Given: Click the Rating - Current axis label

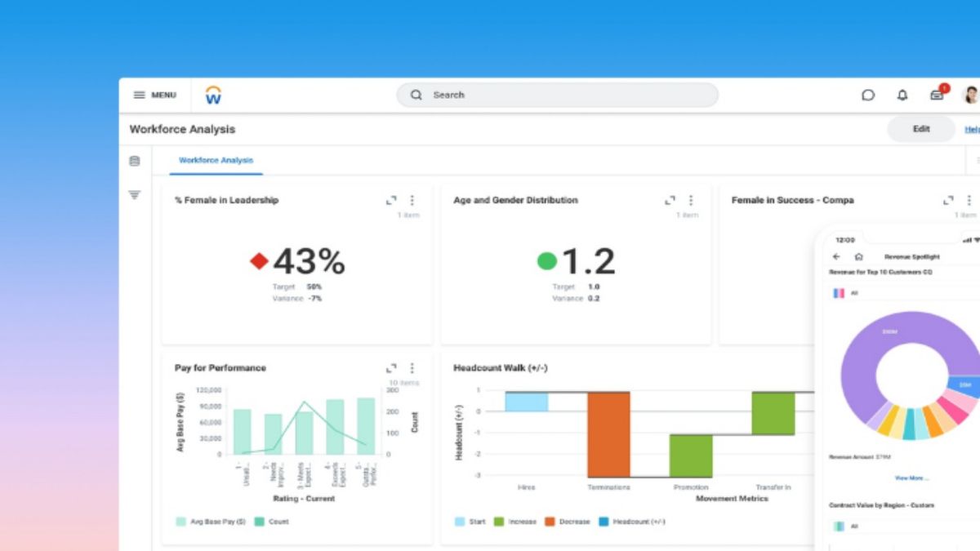Looking at the screenshot, I should [303, 499].
